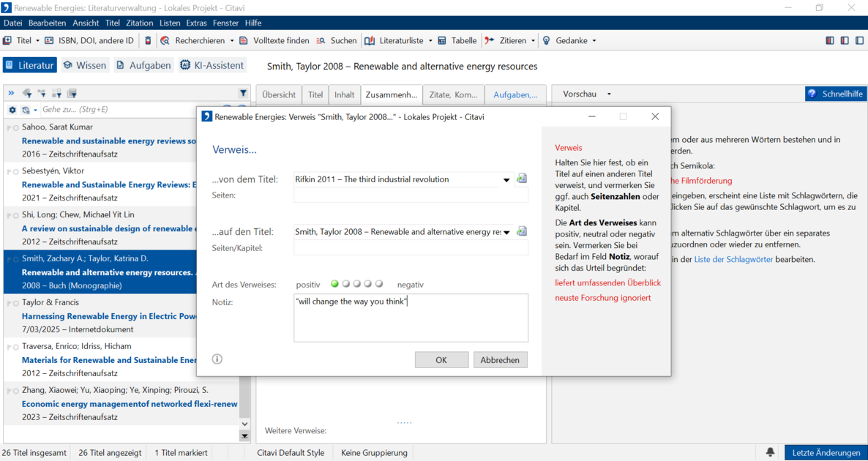Insert the 'liefert umfassenden Überblick' suggestion
868x461 pixels.
[x=607, y=282]
